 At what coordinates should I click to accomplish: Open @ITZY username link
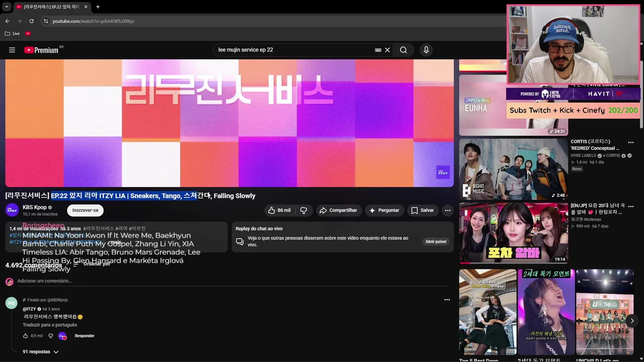[x=29, y=309]
